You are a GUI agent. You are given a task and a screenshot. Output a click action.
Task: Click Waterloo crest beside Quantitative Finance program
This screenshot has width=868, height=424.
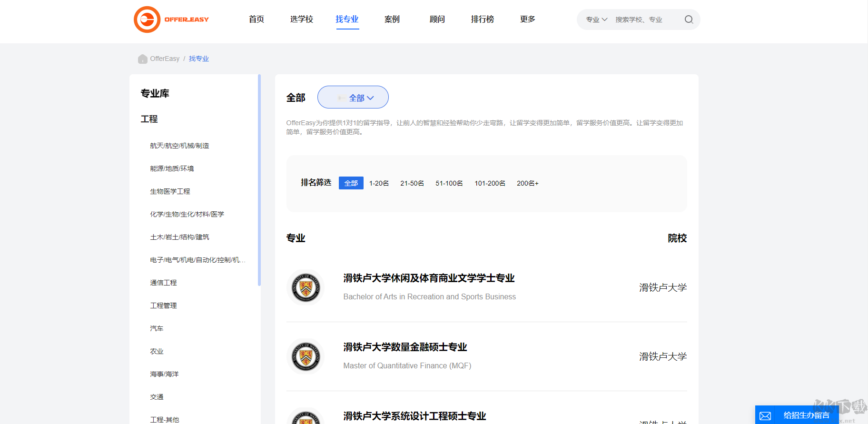[306, 356]
